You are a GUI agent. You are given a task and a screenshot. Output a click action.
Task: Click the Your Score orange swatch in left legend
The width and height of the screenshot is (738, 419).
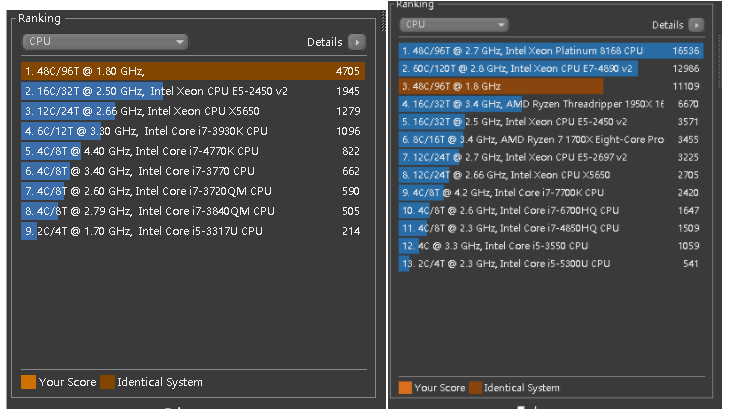[28, 382]
